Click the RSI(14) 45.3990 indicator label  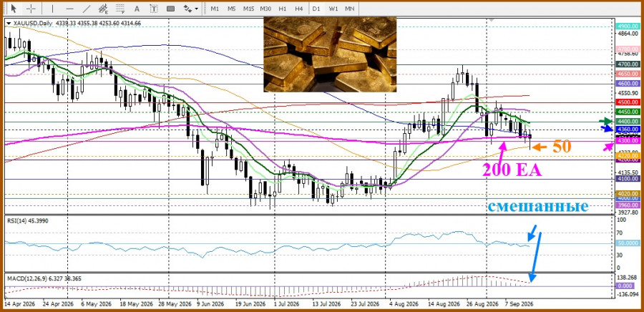27,221
